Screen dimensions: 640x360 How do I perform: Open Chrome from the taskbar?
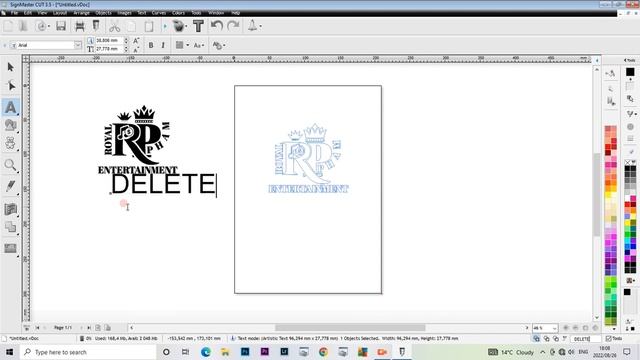(x=323, y=352)
